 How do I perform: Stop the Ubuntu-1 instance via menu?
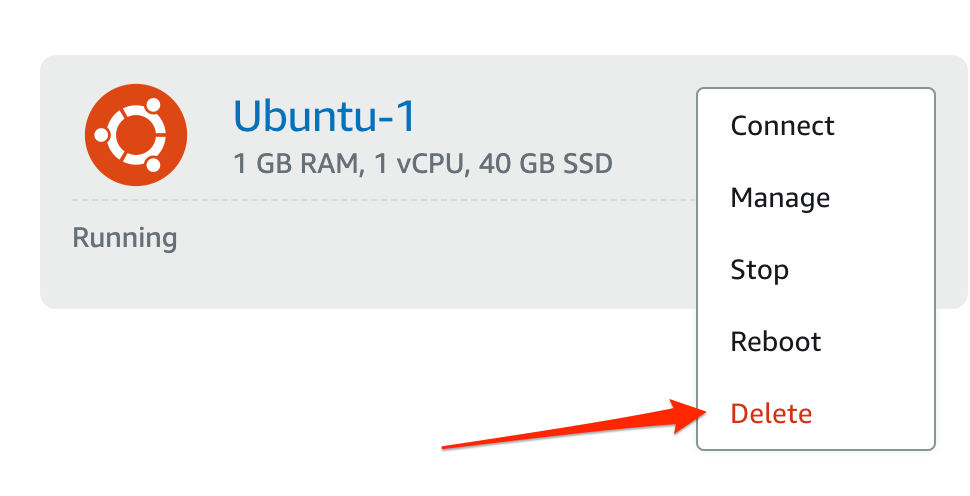pyautogui.click(x=759, y=270)
